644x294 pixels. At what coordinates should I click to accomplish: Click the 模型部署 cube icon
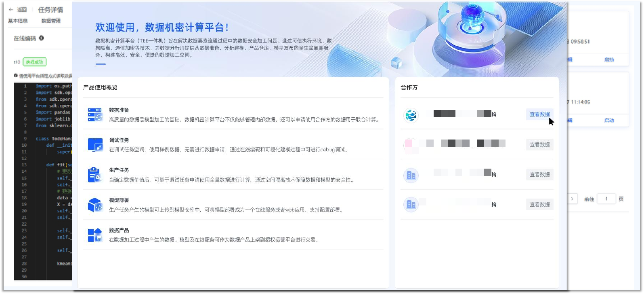click(95, 205)
